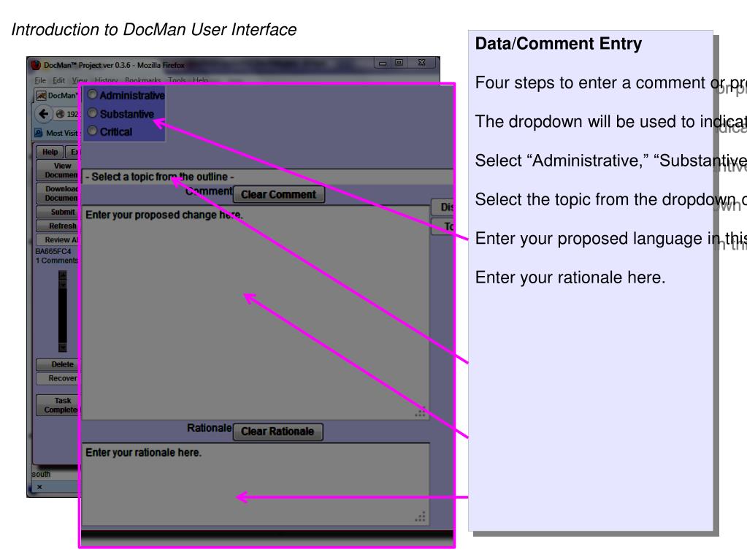Close the Firefox window
The width and height of the screenshot is (747, 560).
pyautogui.click(x=421, y=62)
